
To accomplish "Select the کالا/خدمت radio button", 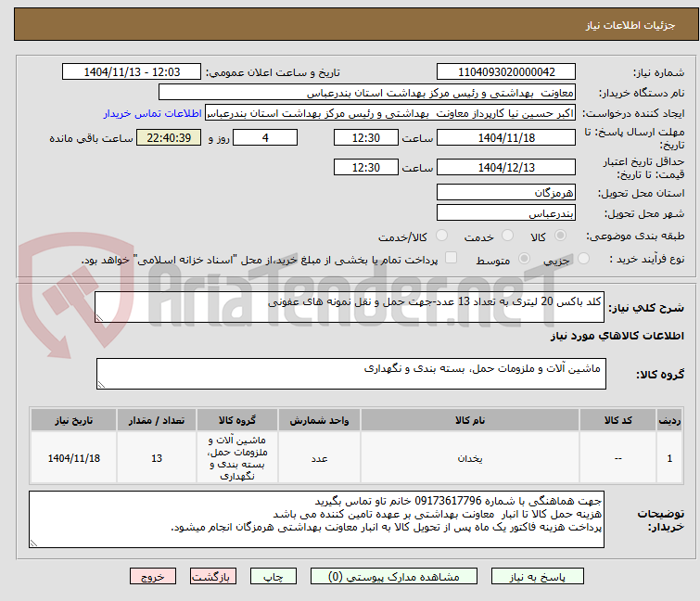I will click(x=441, y=236).
